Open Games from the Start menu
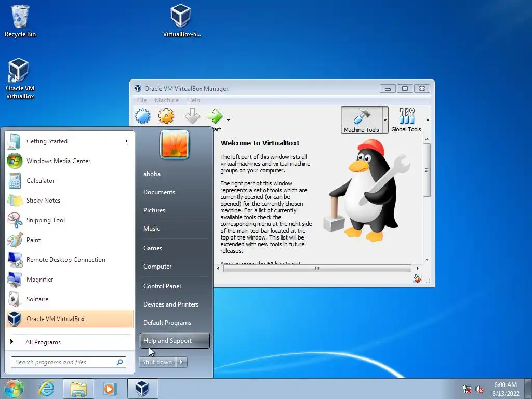 pyautogui.click(x=175, y=248)
